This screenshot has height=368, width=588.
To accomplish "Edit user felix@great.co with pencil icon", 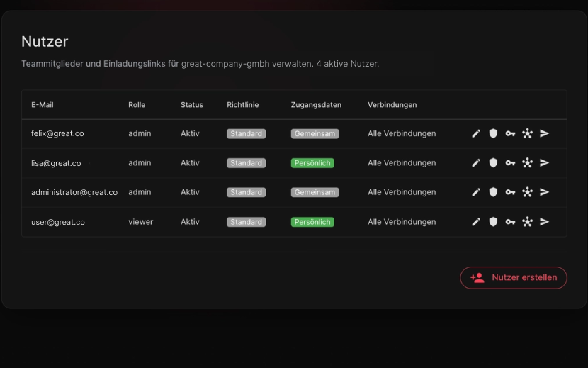I will coord(476,133).
